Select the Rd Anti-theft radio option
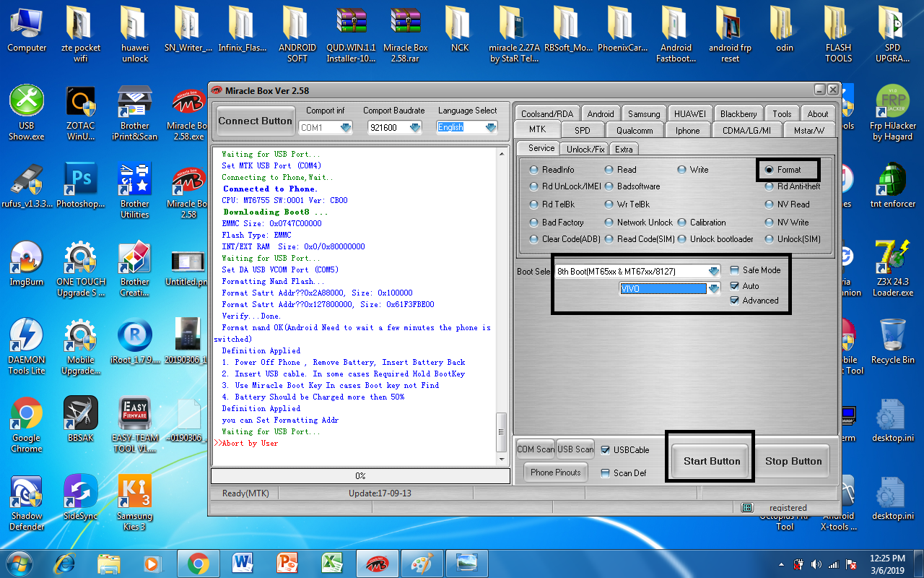The height and width of the screenshot is (578, 924). click(x=793, y=186)
